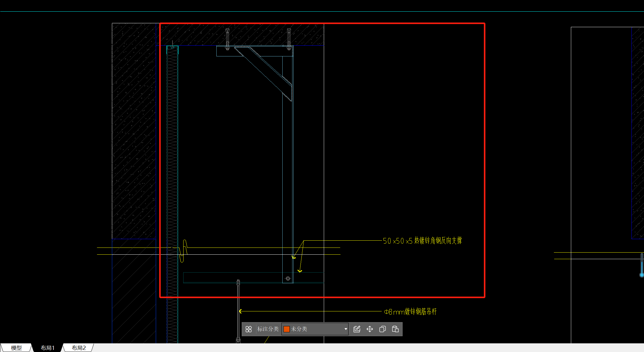
Task: Click the orange 未分类 color swatch
Action: tap(286, 329)
